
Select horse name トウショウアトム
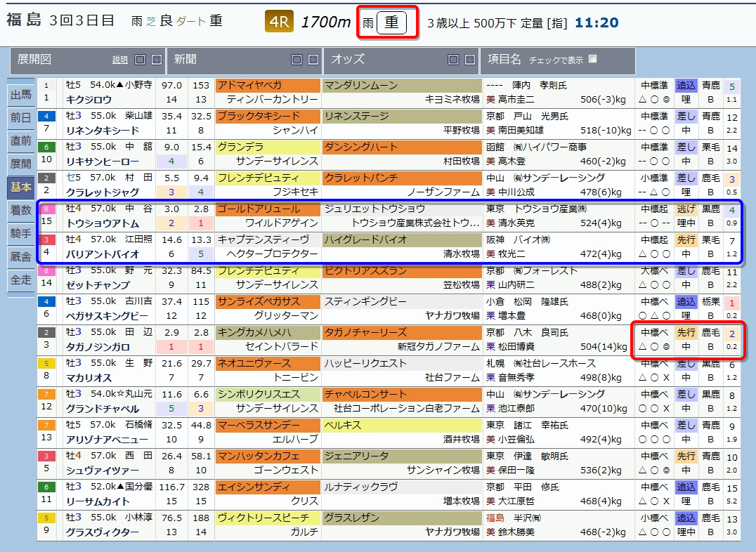point(102,223)
